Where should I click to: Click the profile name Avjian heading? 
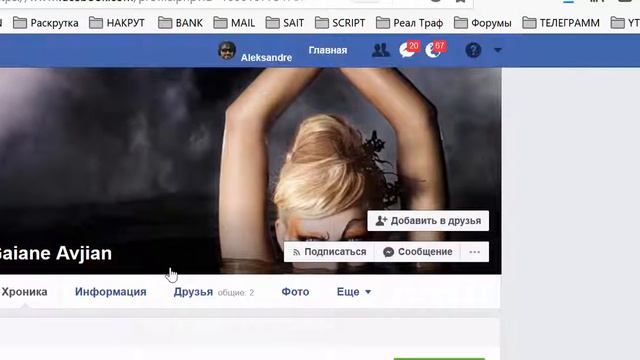pyautogui.click(x=84, y=253)
